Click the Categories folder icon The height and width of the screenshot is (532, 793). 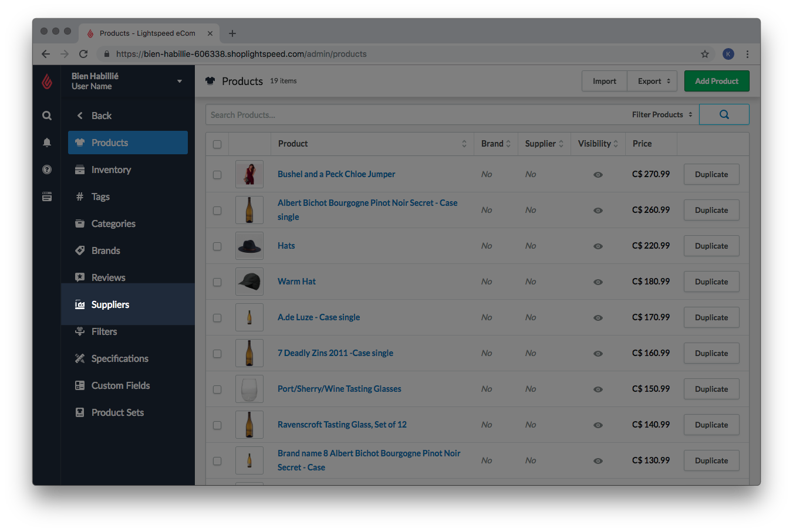pos(80,223)
